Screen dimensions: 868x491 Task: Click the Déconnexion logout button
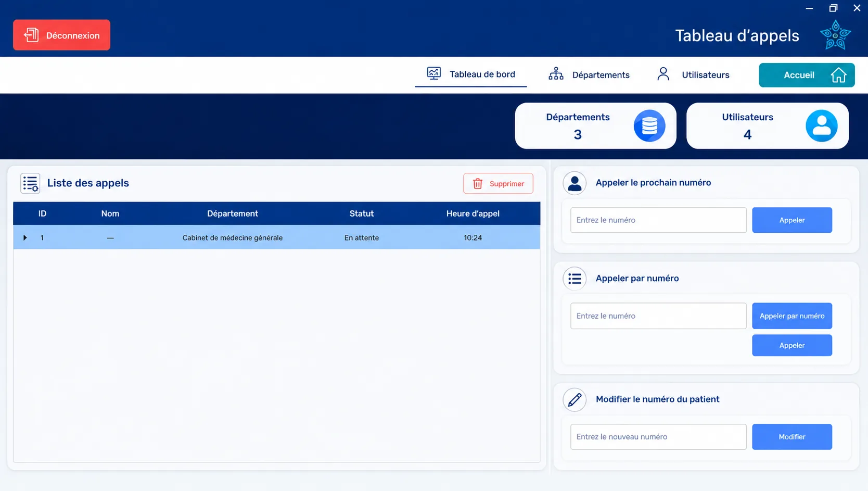[x=61, y=35]
